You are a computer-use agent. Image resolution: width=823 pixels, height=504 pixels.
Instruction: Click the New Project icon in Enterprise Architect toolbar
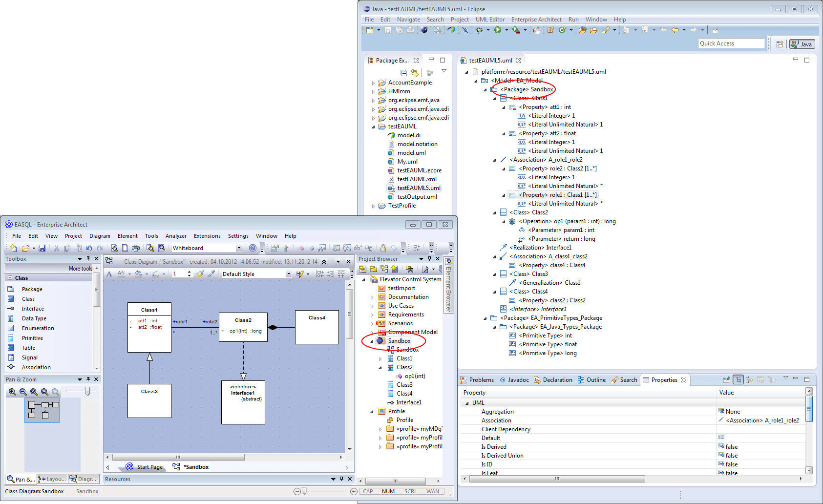14,248
